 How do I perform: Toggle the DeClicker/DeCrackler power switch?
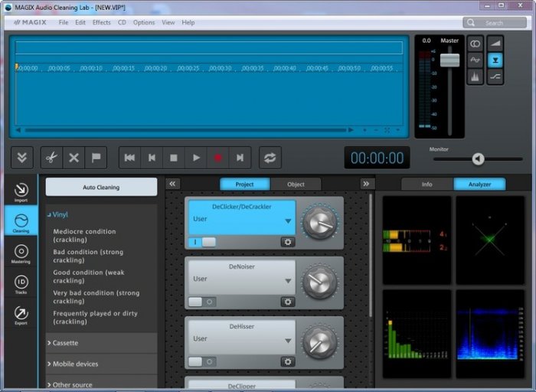pyautogui.click(x=202, y=242)
